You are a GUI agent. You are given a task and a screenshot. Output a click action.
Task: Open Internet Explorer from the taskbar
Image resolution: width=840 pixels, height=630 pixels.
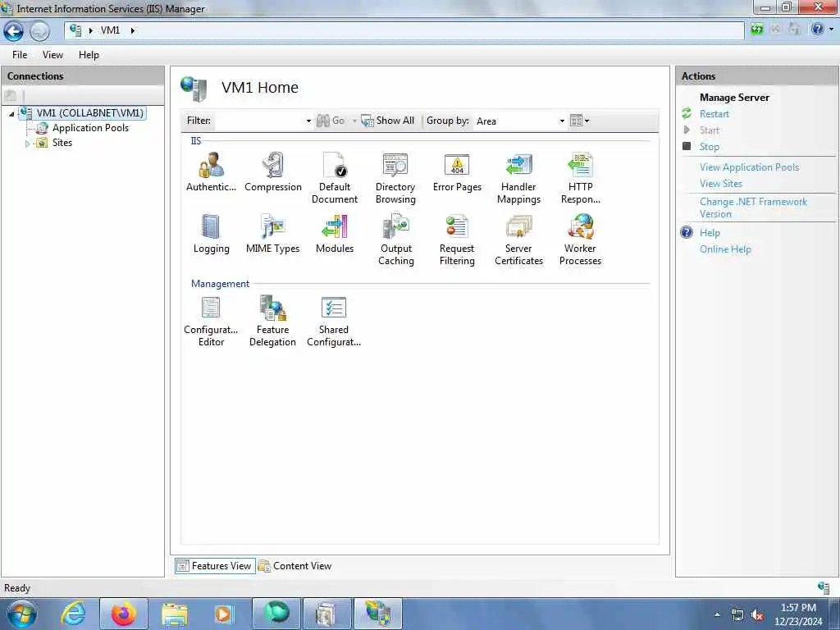pos(73,614)
